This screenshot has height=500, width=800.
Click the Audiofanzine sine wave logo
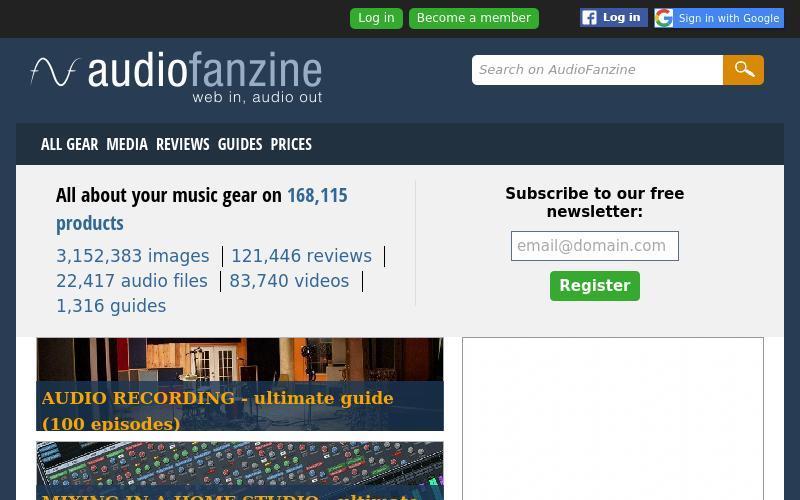pos(55,71)
